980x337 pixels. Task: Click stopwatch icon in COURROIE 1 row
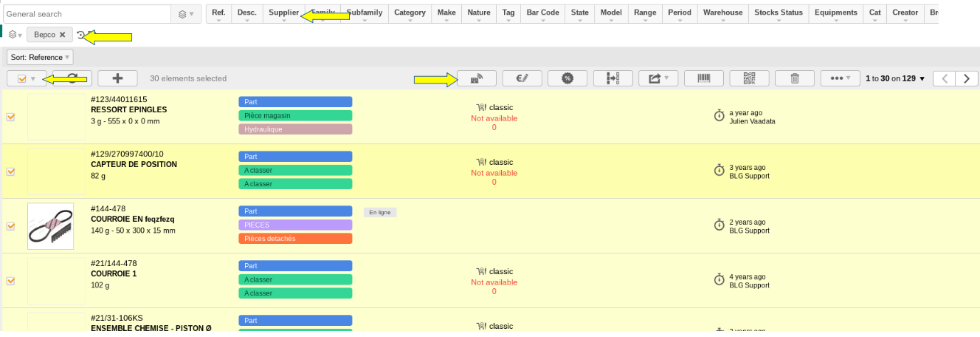point(720,279)
